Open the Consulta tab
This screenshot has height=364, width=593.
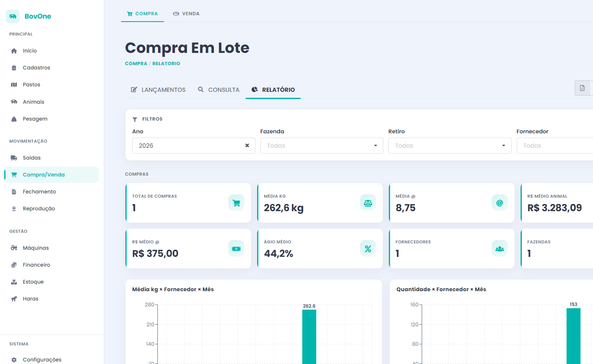(x=219, y=90)
